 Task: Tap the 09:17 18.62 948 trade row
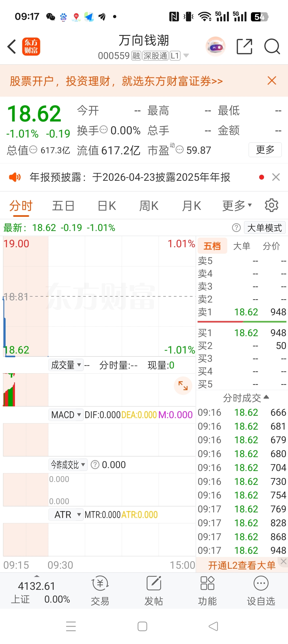tap(242, 550)
